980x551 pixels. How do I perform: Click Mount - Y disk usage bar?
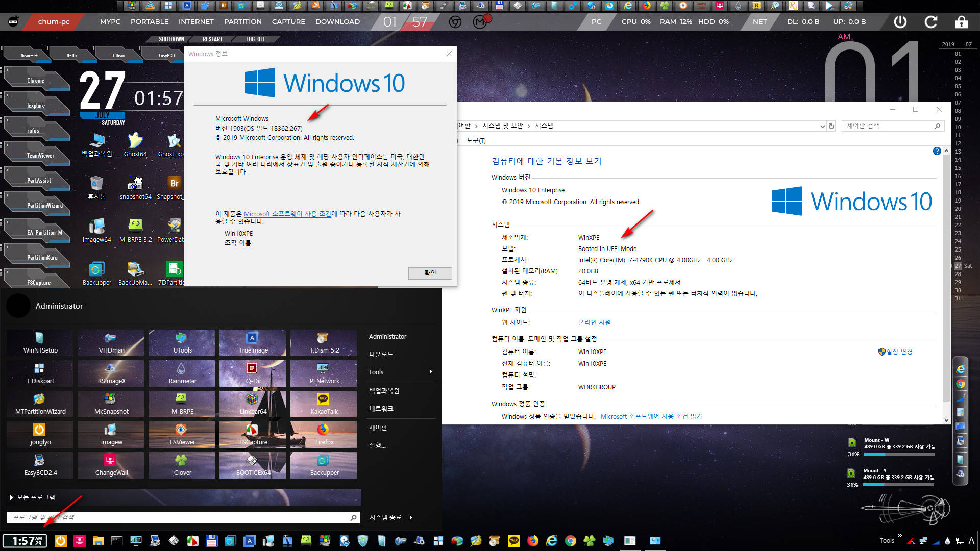click(x=898, y=485)
